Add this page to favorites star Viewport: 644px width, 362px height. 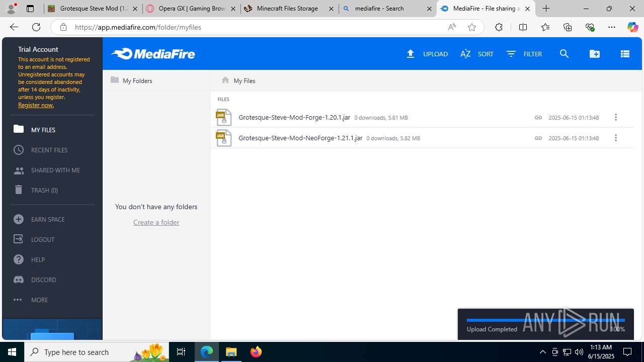(471, 27)
